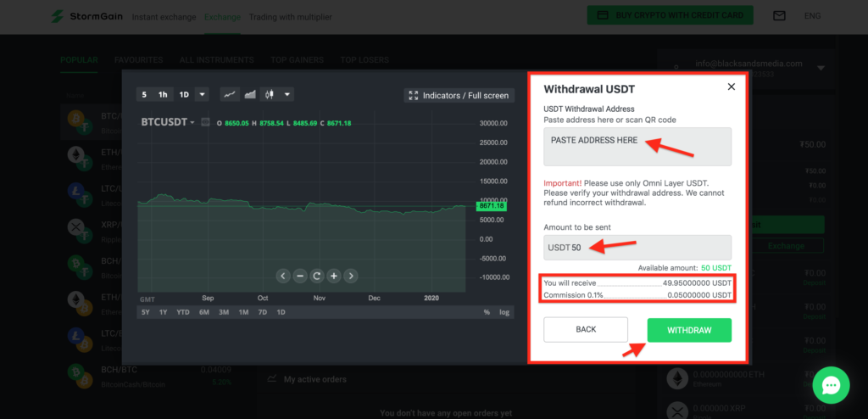Open the live chat bubble
The height and width of the screenshot is (419, 868).
[832, 385]
